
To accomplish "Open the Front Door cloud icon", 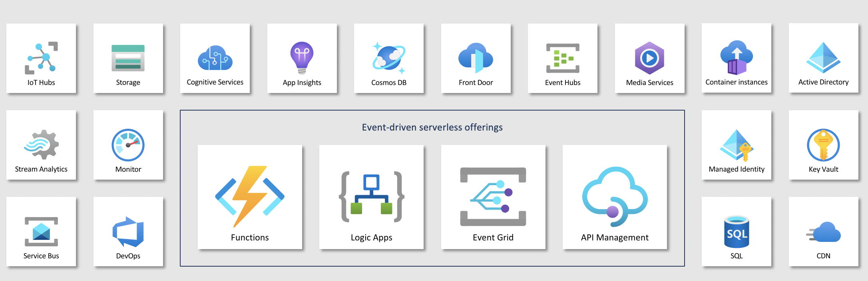I will click(x=476, y=58).
